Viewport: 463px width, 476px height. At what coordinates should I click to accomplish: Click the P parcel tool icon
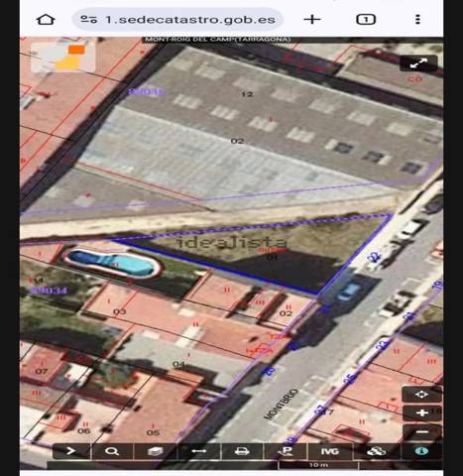[x=287, y=451]
